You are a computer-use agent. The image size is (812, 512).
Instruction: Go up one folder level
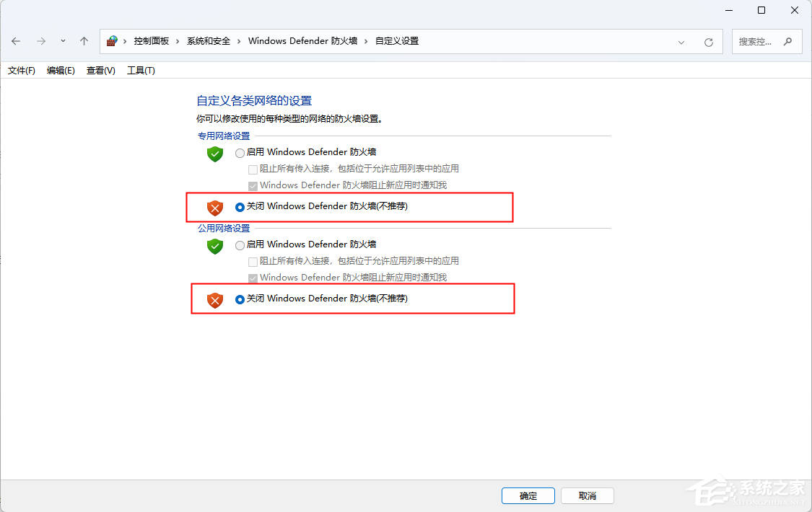coord(84,41)
